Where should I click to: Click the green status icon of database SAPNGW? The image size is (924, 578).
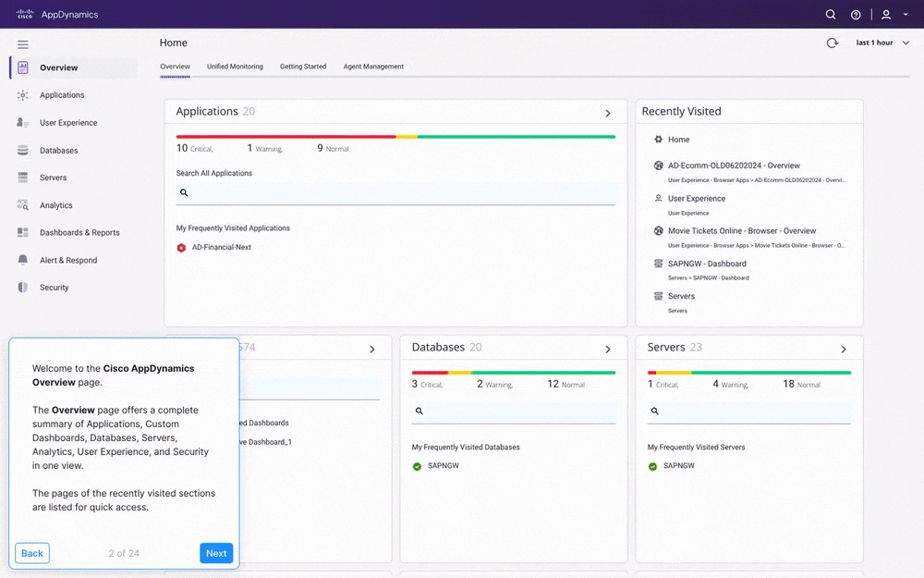coord(418,466)
